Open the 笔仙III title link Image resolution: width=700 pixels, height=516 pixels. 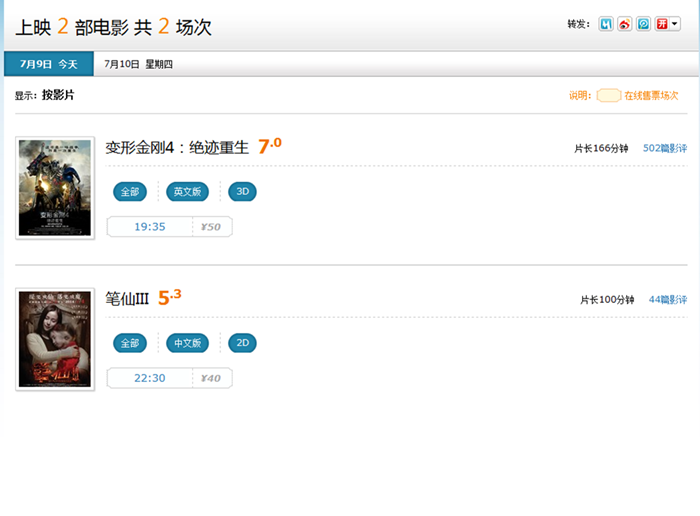click(x=127, y=299)
